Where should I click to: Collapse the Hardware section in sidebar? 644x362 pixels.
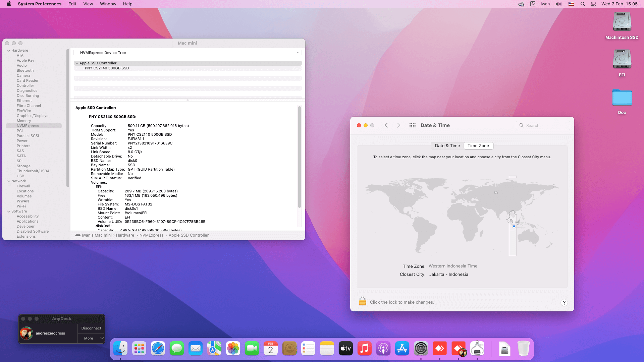point(8,51)
